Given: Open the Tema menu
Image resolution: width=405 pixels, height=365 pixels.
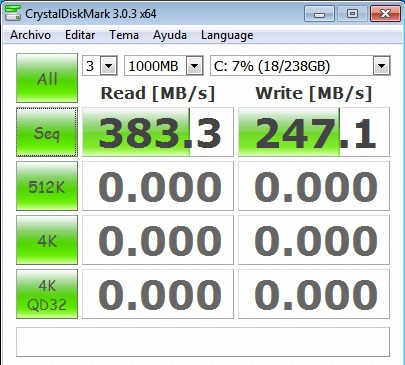Looking at the screenshot, I should pos(124,35).
